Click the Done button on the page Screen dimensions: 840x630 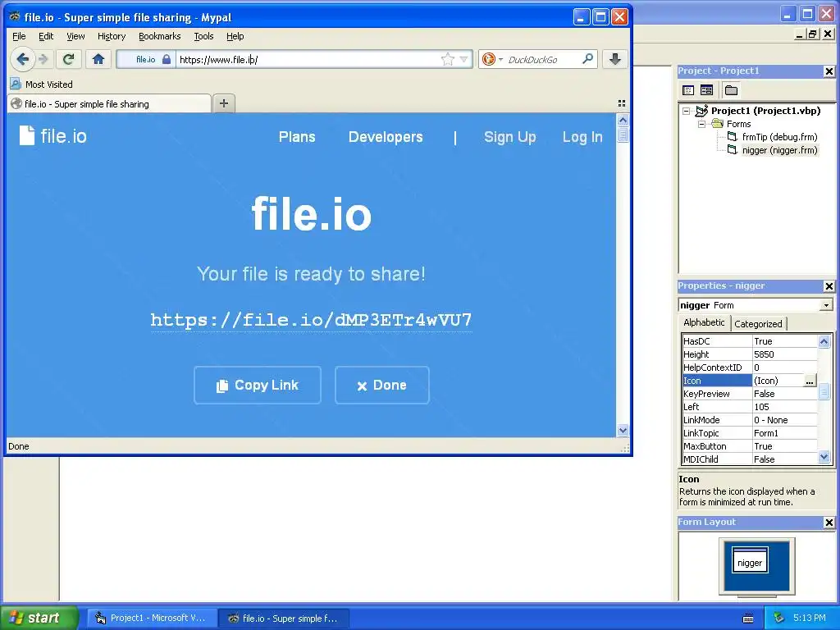tap(382, 386)
